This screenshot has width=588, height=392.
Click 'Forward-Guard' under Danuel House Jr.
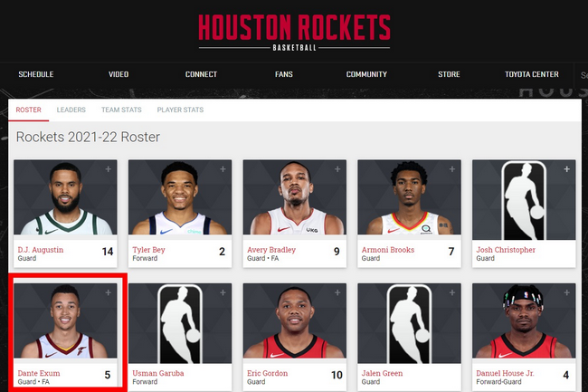(x=498, y=382)
